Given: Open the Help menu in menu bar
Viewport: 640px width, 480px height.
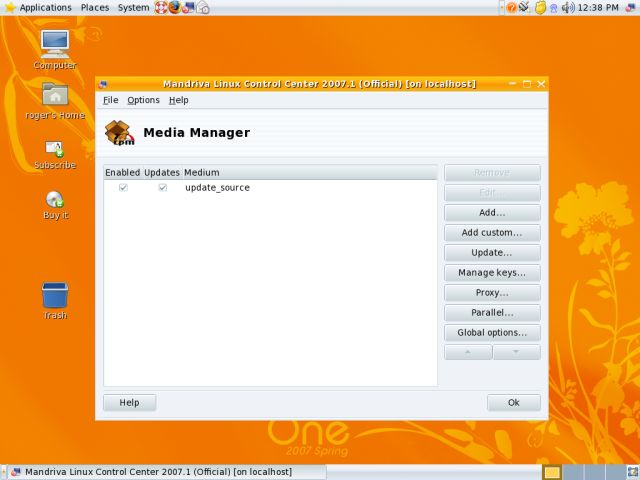Looking at the screenshot, I should coord(178,100).
